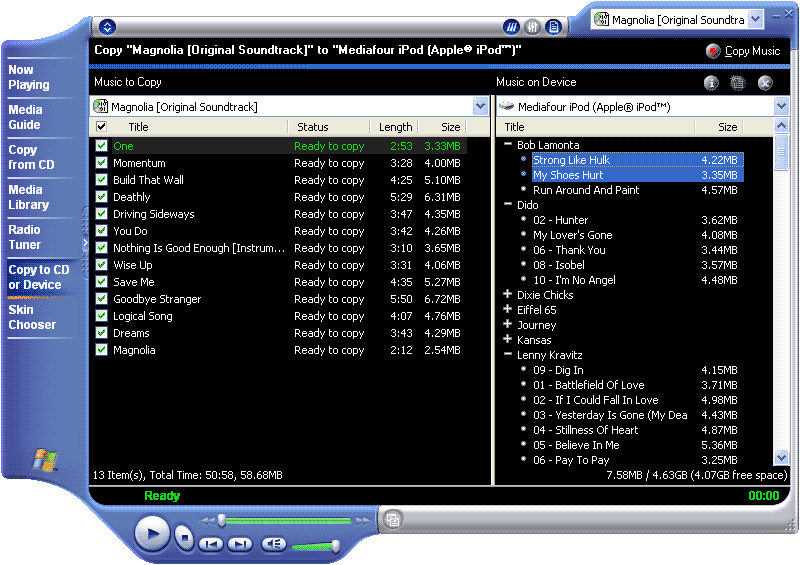Uncheck the track 'One'
The image size is (800, 565).
(102, 145)
